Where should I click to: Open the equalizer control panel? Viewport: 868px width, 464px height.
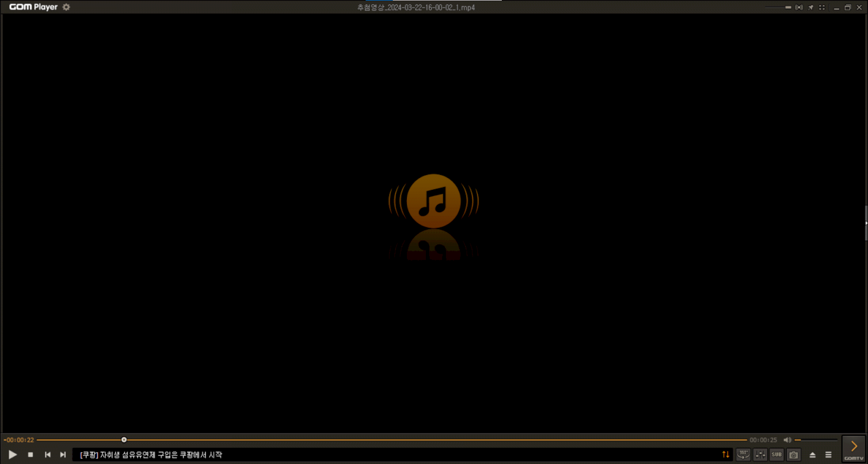(x=760, y=455)
